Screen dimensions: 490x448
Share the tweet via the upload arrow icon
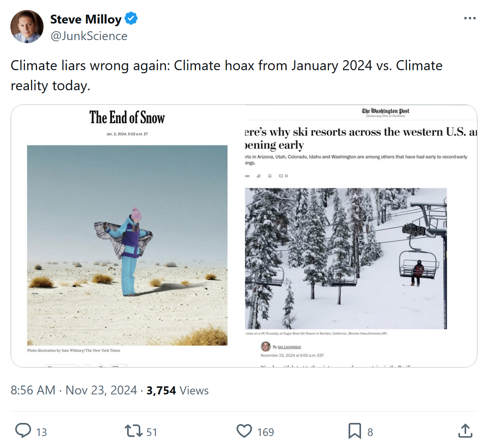pos(465,431)
